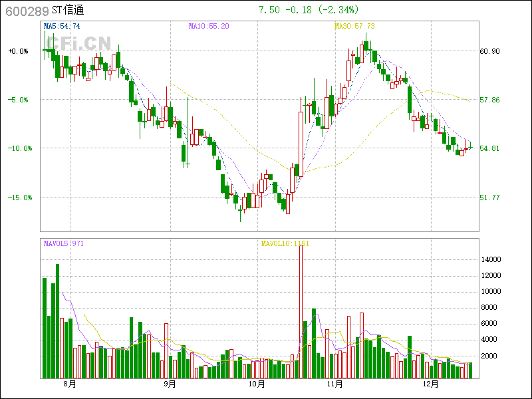
Task: Click the 12月 time axis marker
Action: tap(431, 384)
